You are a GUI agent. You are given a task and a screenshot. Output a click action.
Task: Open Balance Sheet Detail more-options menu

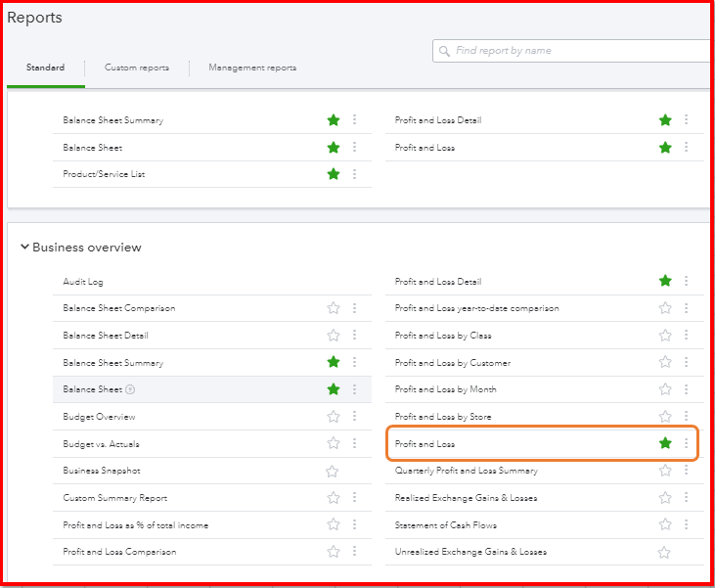click(x=354, y=335)
